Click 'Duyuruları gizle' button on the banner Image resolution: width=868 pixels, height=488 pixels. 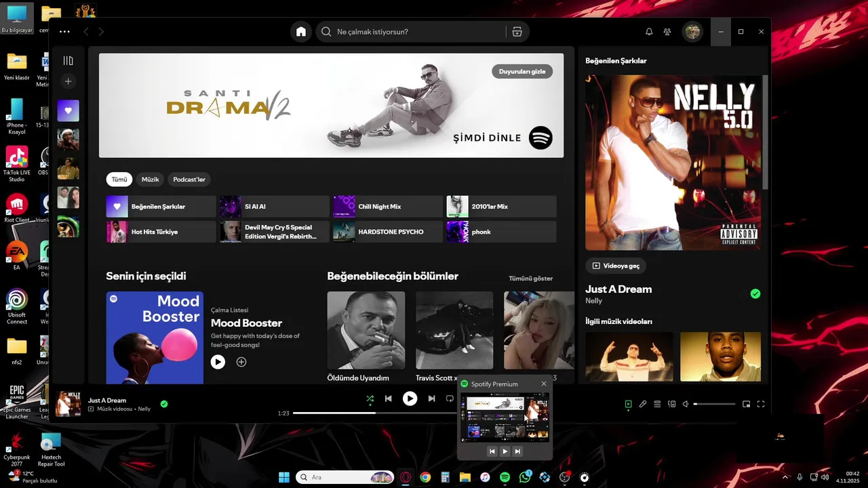coord(522,71)
